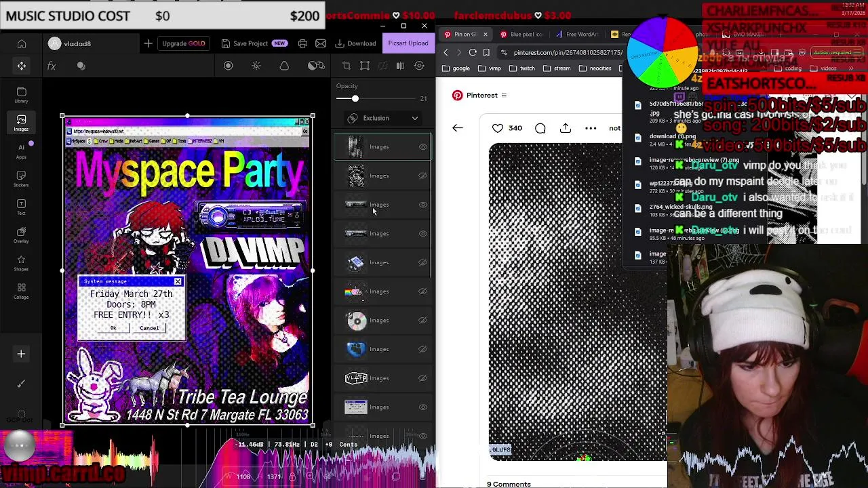Toggle eye on VLAD logo layer
Screen dimensions: 868x488
pos(422,378)
